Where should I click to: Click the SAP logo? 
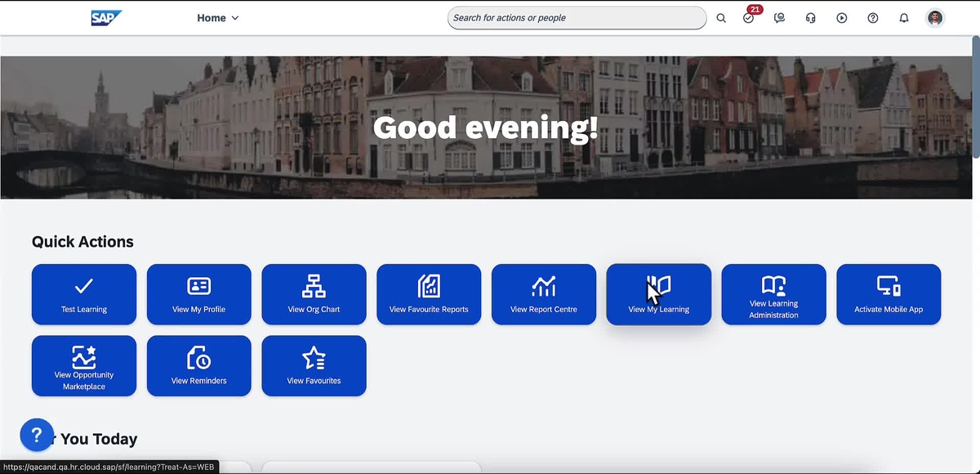[105, 16]
